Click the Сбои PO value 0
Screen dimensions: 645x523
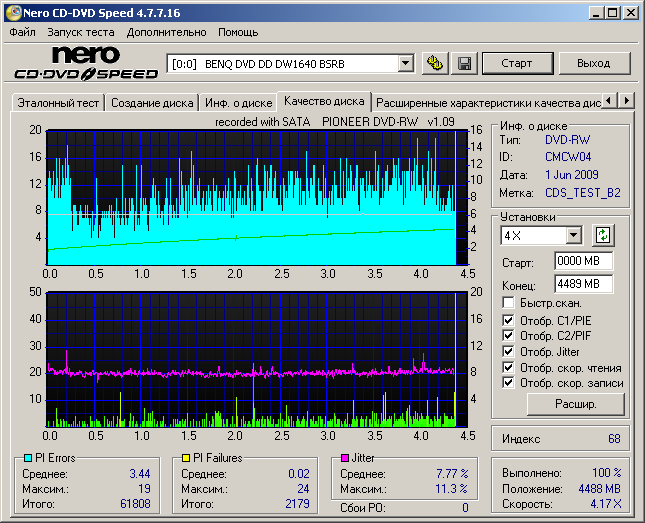click(465, 508)
